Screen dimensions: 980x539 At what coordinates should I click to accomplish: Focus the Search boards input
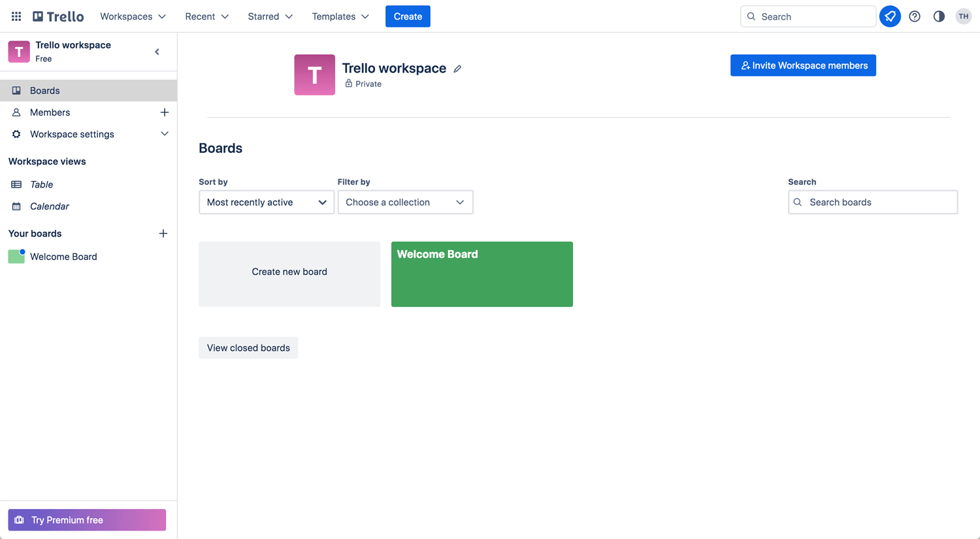[873, 202]
